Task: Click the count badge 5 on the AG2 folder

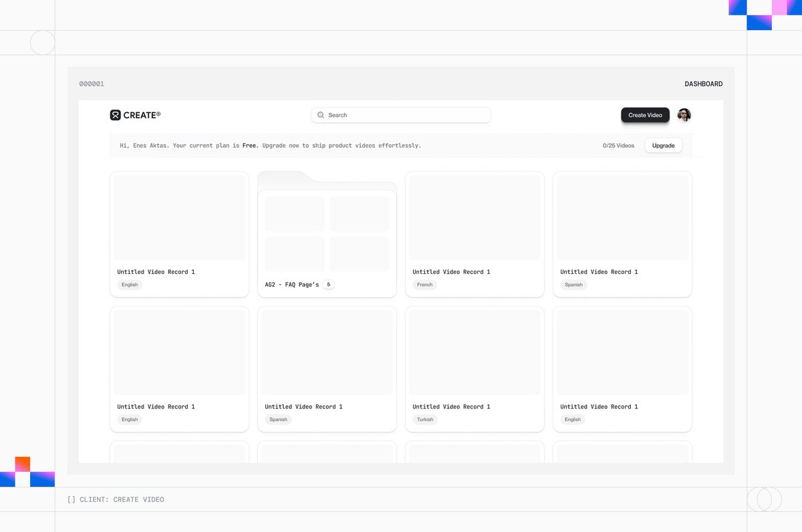Action: click(x=329, y=285)
